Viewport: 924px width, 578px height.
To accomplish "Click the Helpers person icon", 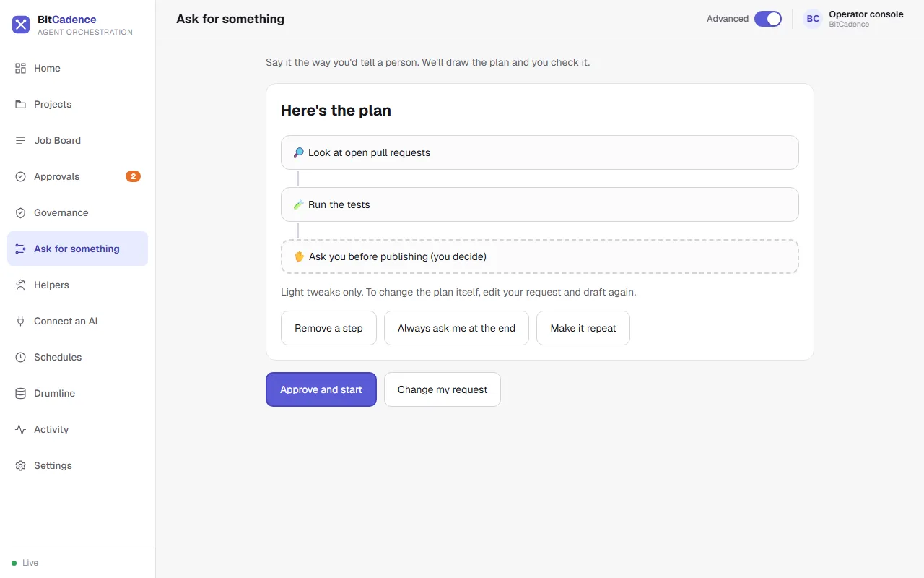I will click(x=20, y=285).
